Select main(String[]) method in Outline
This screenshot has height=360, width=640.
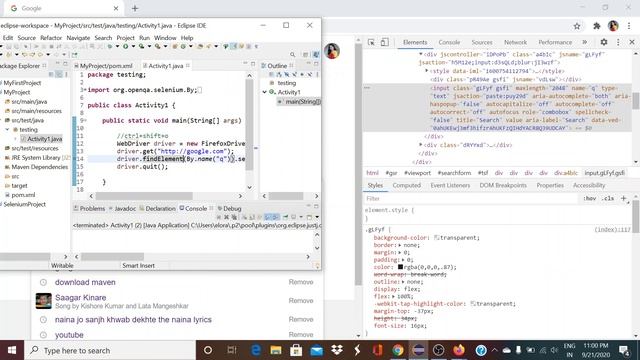coord(300,102)
